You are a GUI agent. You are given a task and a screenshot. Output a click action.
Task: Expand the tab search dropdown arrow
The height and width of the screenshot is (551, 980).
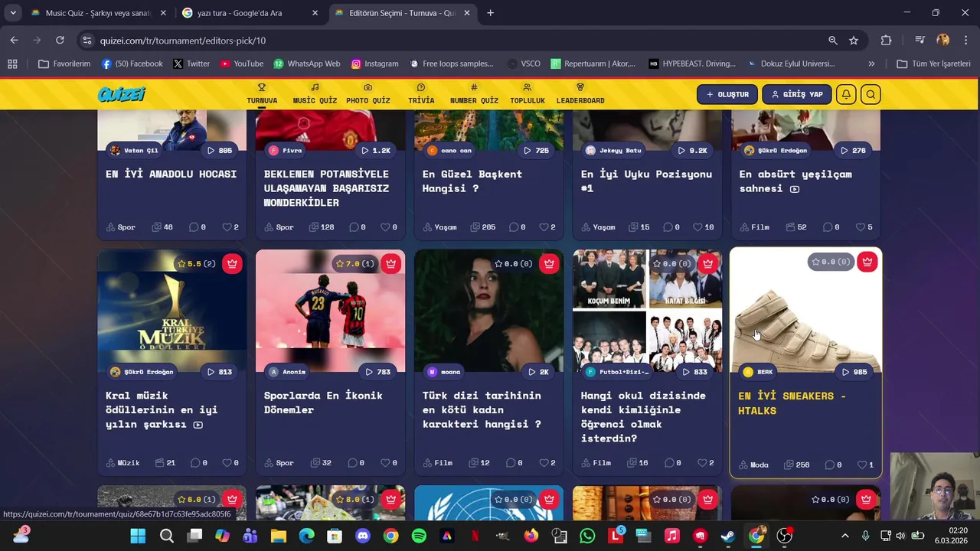point(13,13)
